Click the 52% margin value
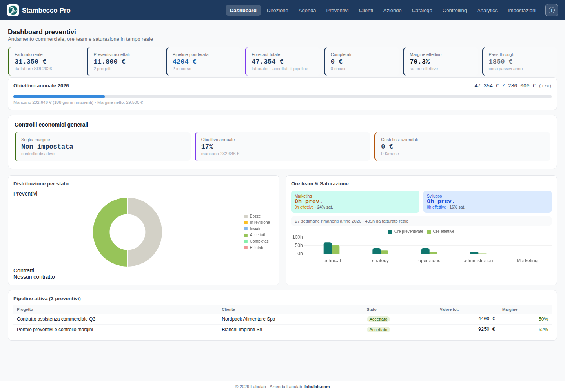Viewport: 565px width, 392px height. (x=543, y=330)
